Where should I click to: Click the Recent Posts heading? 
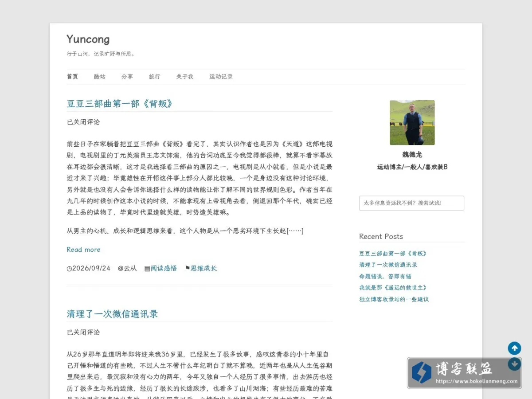click(381, 236)
